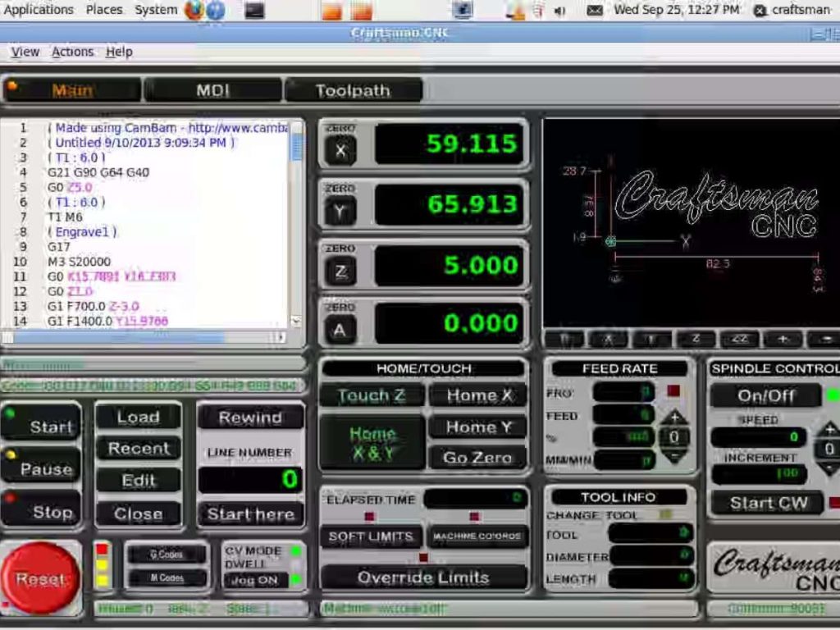Click Start CW spindle button

[x=768, y=503]
